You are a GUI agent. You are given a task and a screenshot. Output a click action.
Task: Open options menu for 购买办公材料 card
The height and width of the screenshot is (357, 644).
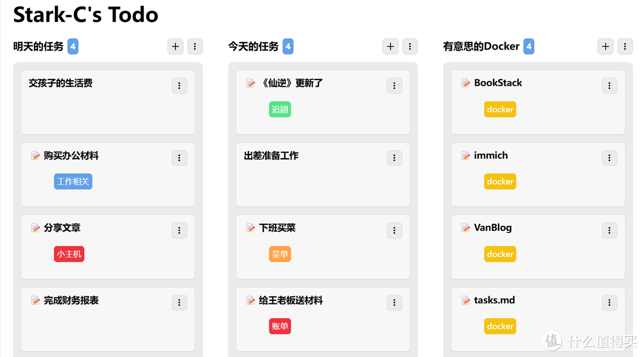179,158
